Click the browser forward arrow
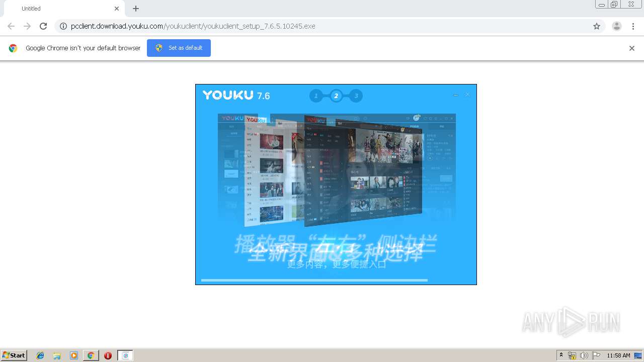Viewport: 644px width, 362px height. (x=27, y=26)
